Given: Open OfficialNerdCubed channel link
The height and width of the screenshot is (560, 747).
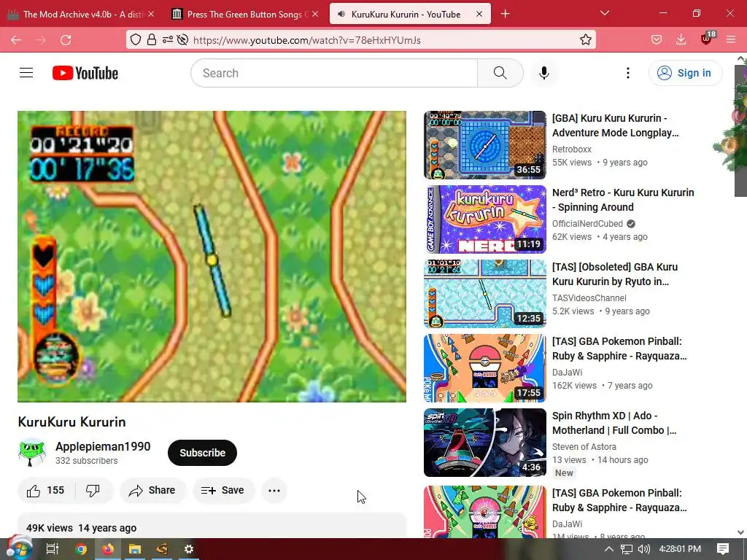Looking at the screenshot, I should [587, 224].
